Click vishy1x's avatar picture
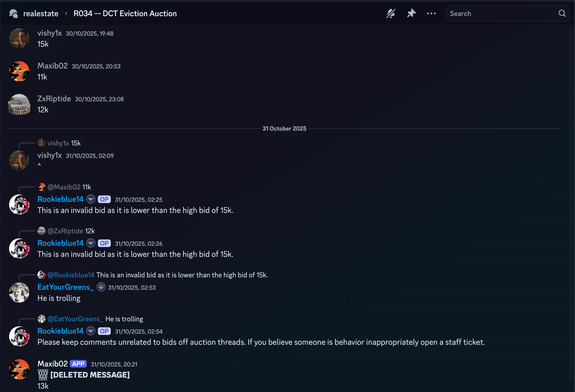The height and width of the screenshot is (392, 575). pos(19,38)
